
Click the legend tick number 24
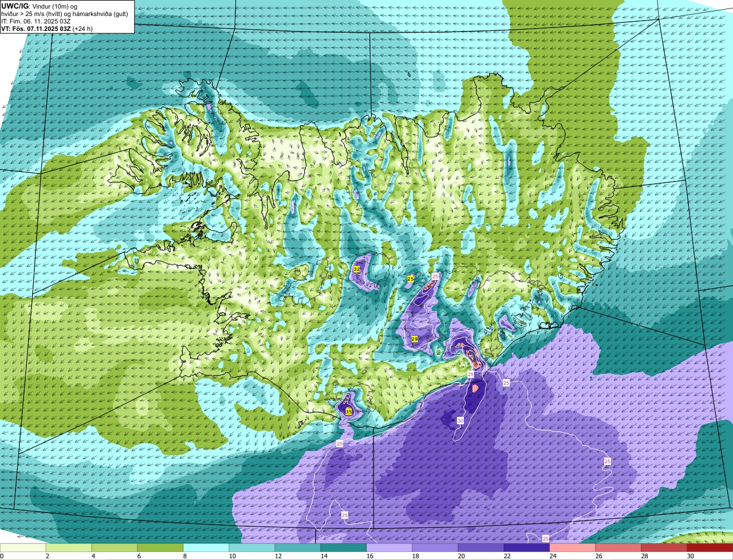coord(553,556)
